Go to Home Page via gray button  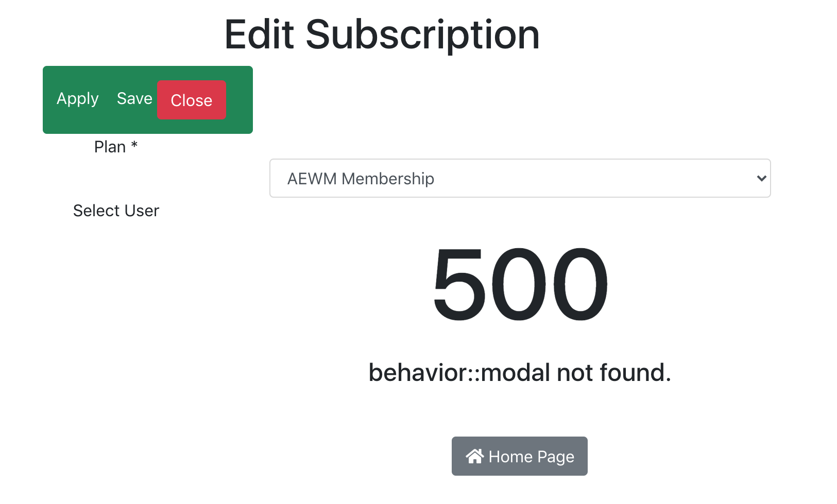[x=519, y=456]
